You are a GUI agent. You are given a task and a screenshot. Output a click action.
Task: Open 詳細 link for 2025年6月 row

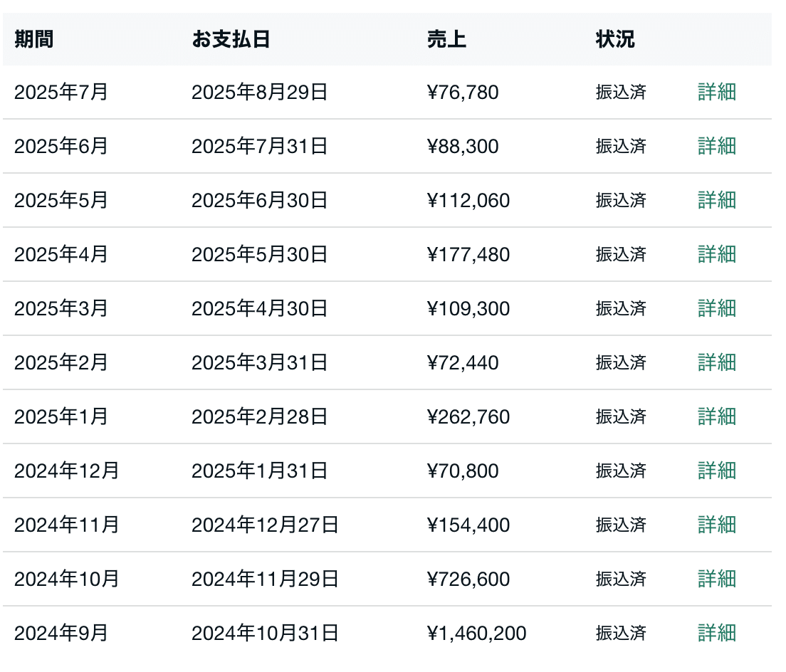tap(716, 147)
